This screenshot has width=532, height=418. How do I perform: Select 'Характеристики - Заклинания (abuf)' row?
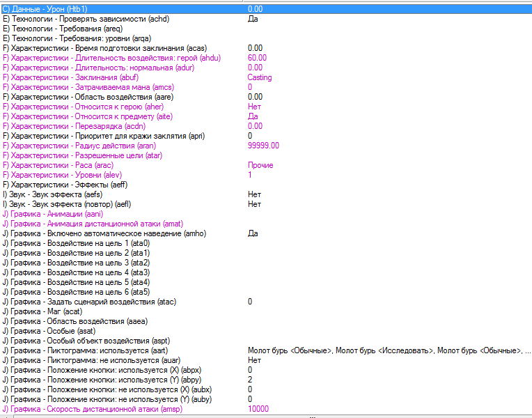click(x=266, y=77)
